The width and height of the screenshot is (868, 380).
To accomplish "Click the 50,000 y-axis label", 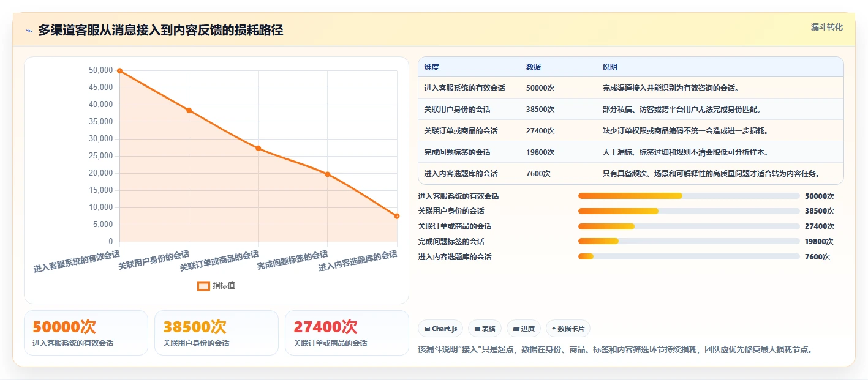I will click(x=100, y=70).
